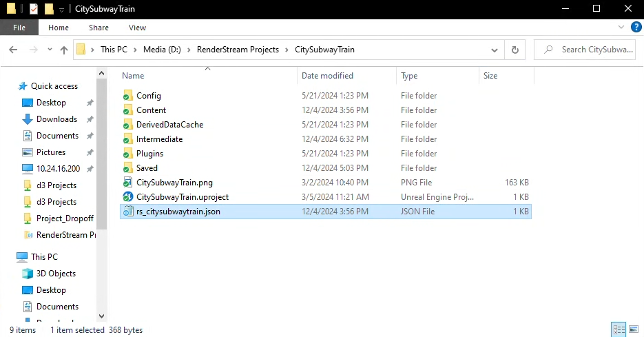Screen dimensions: 644x337
Task: Click the Search CitySubwayTrain box
Action: (585, 50)
